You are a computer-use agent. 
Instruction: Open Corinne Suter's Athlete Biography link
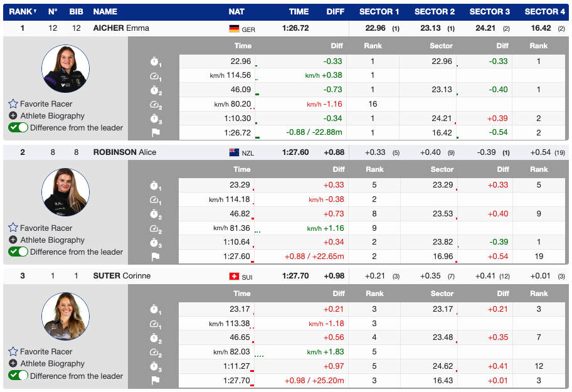point(52,364)
